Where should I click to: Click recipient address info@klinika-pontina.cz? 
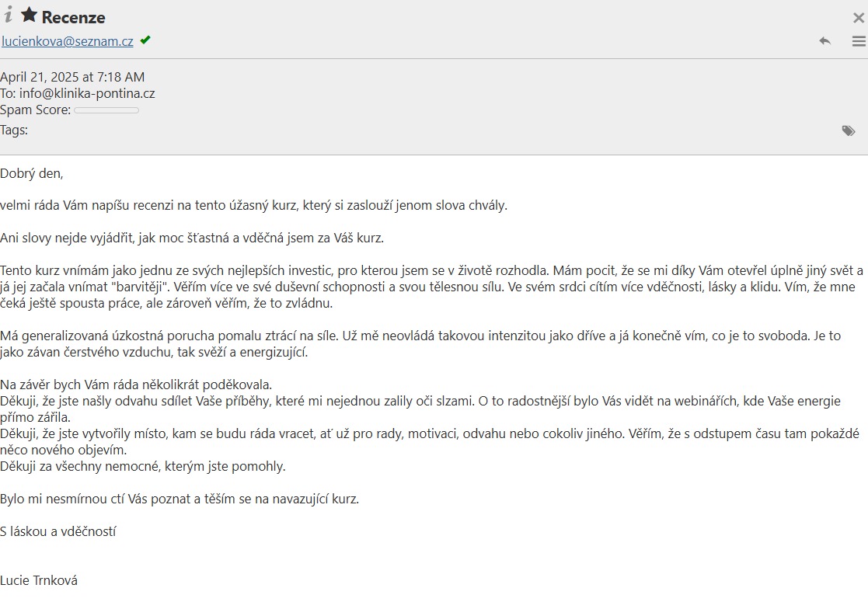coord(87,93)
